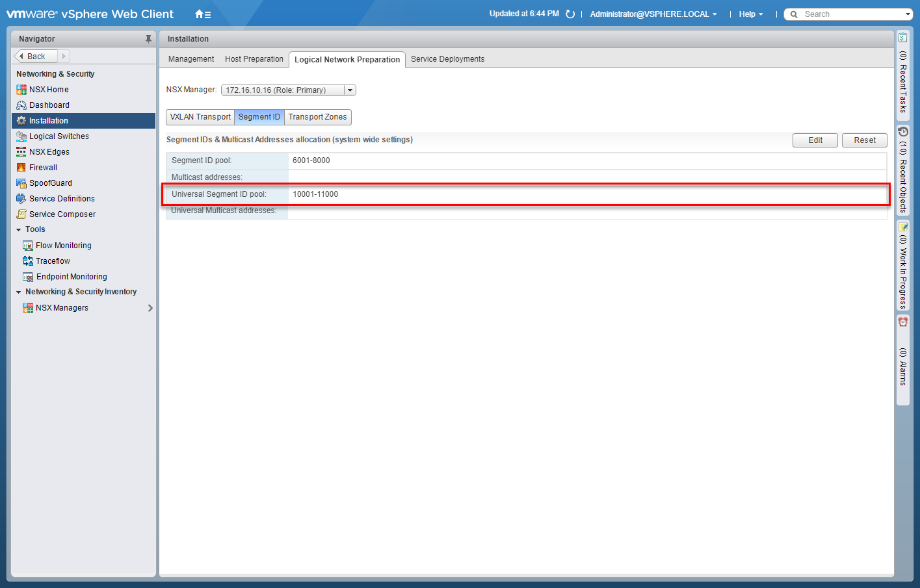Expand NSX Managers with right chevron
The image size is (920, 588).
click(x=150, y=308)
